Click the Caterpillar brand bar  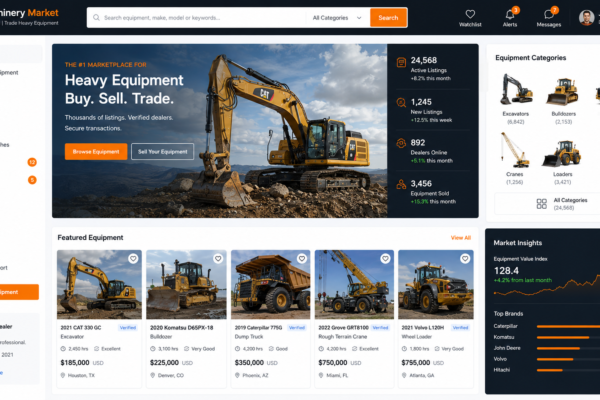(x=568, y=327)
